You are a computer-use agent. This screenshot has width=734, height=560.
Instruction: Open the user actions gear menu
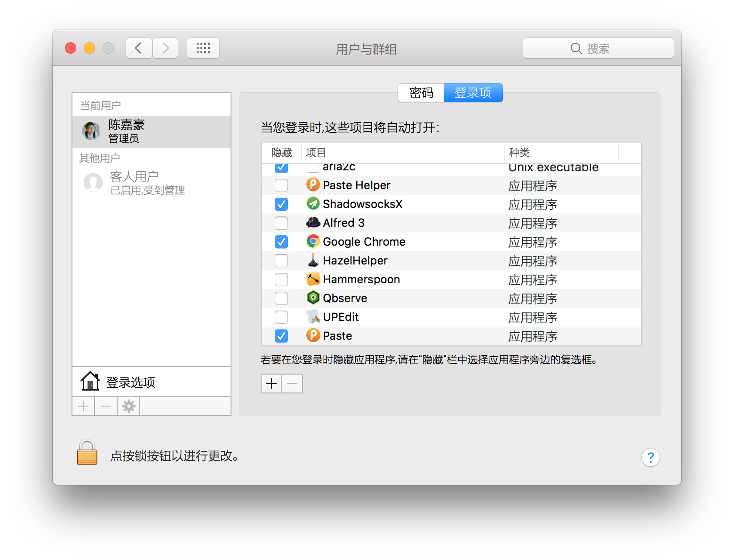click(128, 406)
